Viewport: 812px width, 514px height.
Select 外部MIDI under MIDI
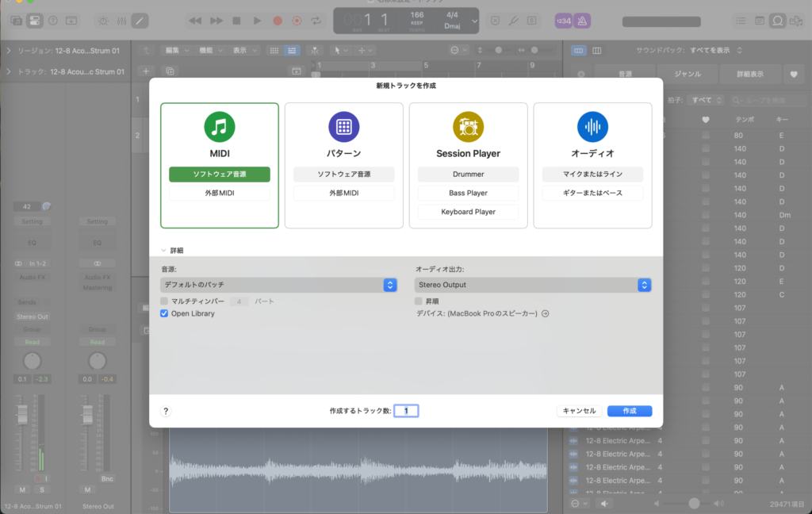[x=220, y=193]
